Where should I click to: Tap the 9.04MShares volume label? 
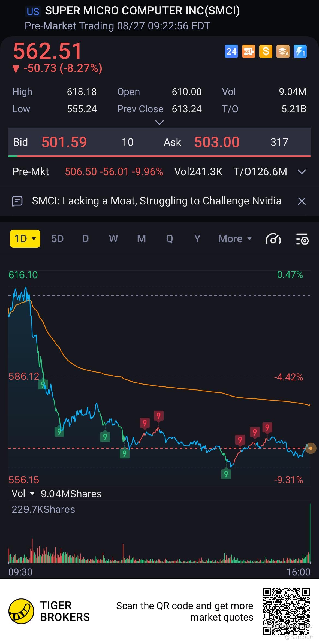pyautogui.click(x=71, y=494)
